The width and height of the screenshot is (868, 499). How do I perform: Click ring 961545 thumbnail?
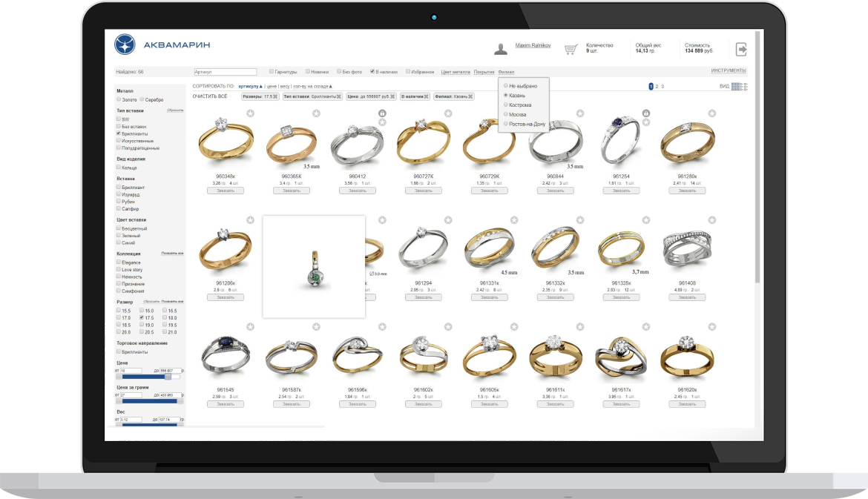[226, 354]
